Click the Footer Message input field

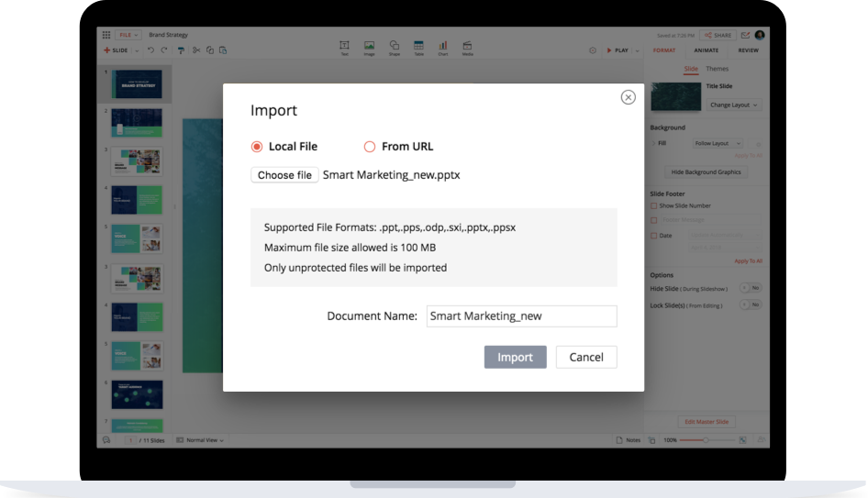pyautogui.click(x=710, y=220)
